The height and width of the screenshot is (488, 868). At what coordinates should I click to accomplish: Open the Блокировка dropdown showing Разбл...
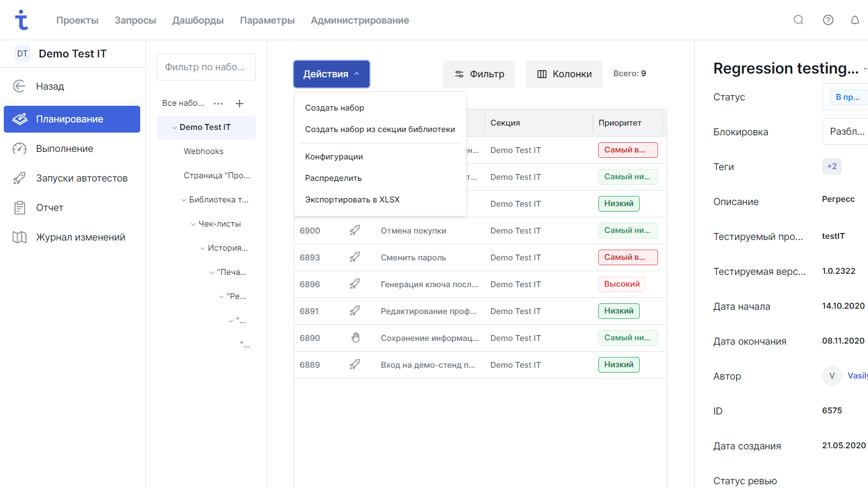845,132
